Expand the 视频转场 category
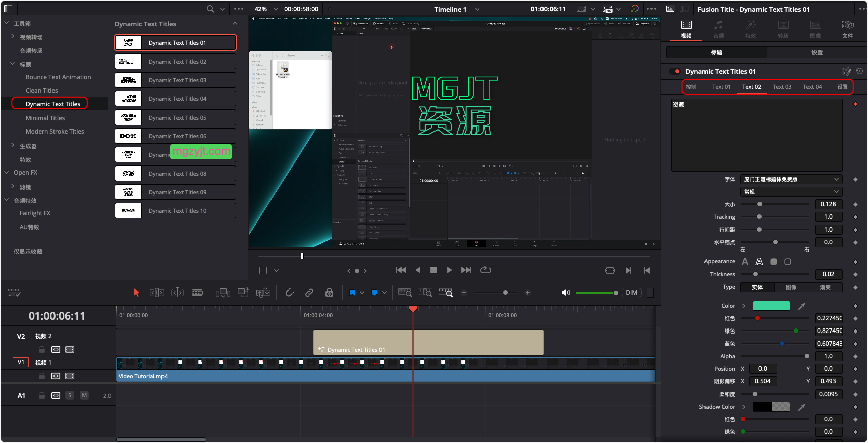Screen dimensions: 868x443 (x=12, y=36)
